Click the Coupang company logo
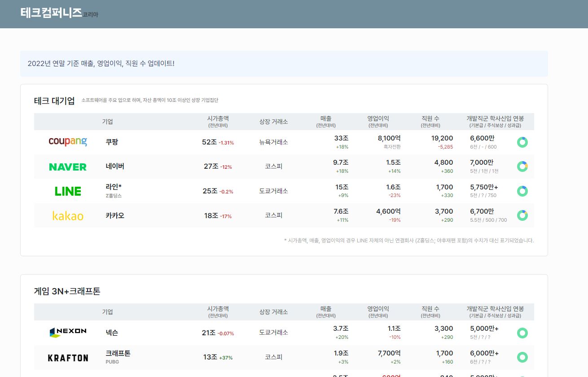 tap(68, 142)
